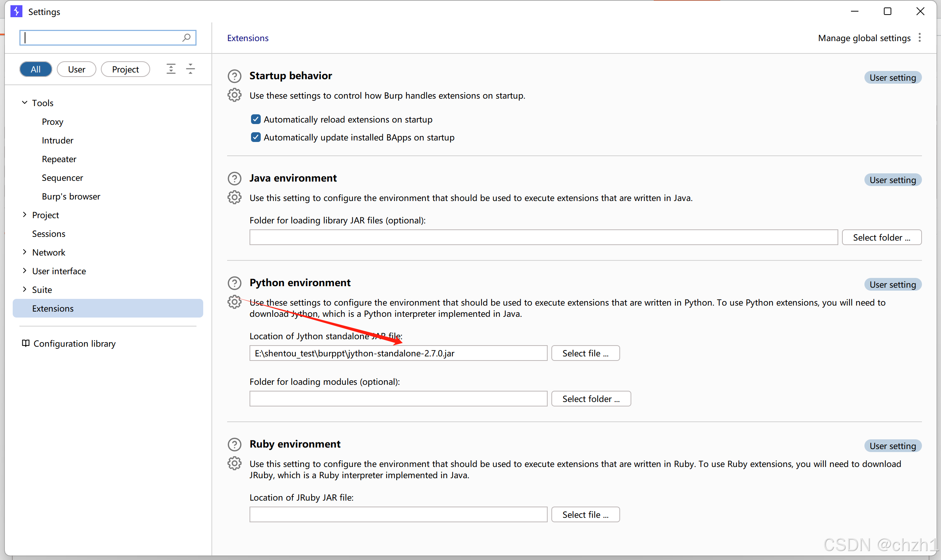The image size is (941, 560).
Task: Open the Proxy settings page
Action: pos(52,121)
